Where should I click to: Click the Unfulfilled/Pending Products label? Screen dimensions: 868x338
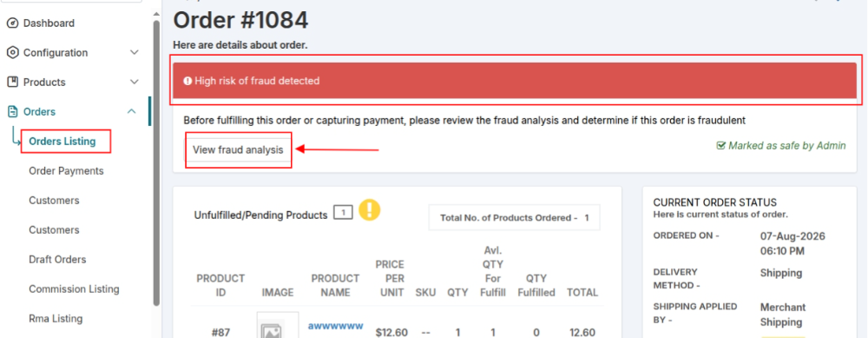coord(260,215)
